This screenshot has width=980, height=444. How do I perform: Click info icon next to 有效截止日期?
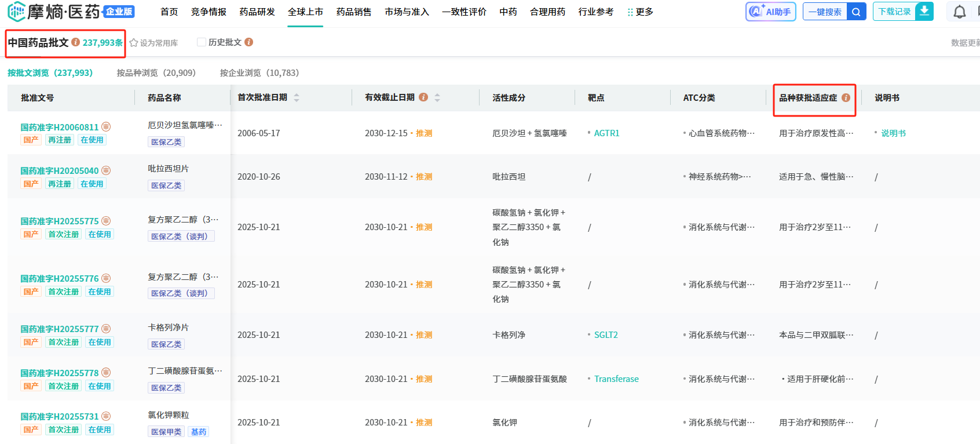[423, 97]
